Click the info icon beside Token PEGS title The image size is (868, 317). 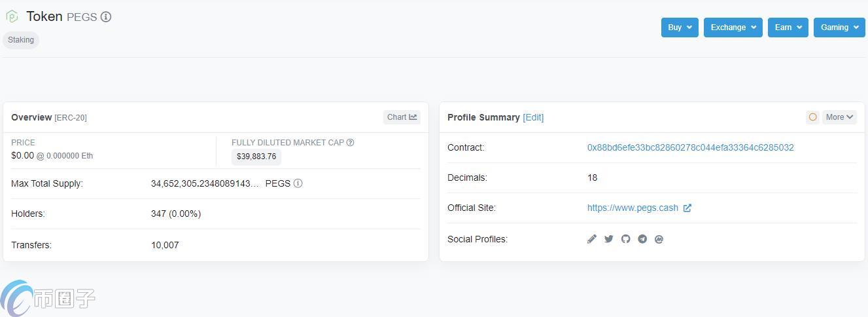106,17
